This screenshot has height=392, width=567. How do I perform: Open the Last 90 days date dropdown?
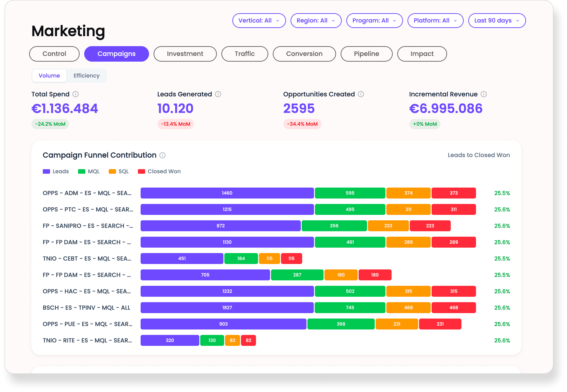coord(497,21)
